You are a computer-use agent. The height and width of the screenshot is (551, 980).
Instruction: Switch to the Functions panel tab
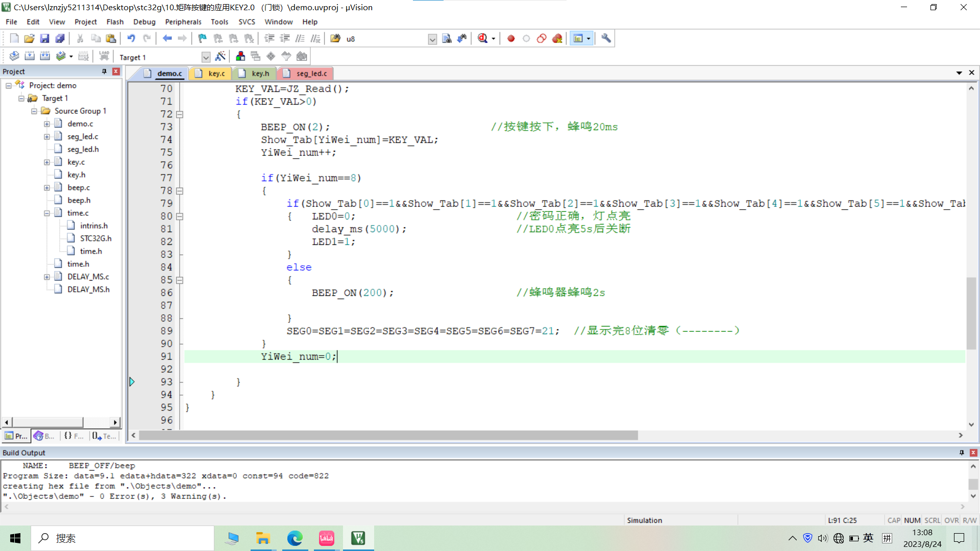[x=74, y=436]
